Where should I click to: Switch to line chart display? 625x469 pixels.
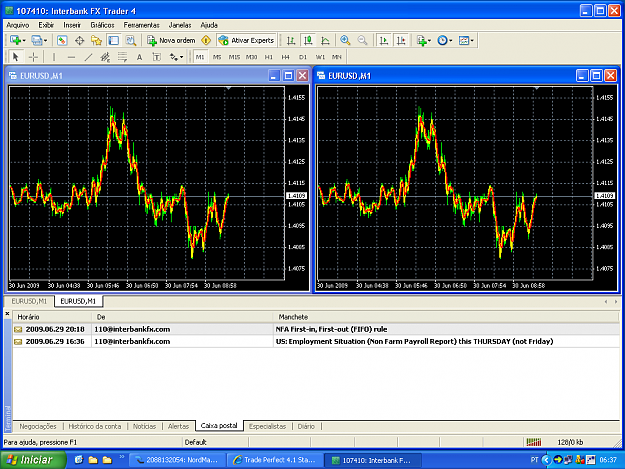[325, 40]
